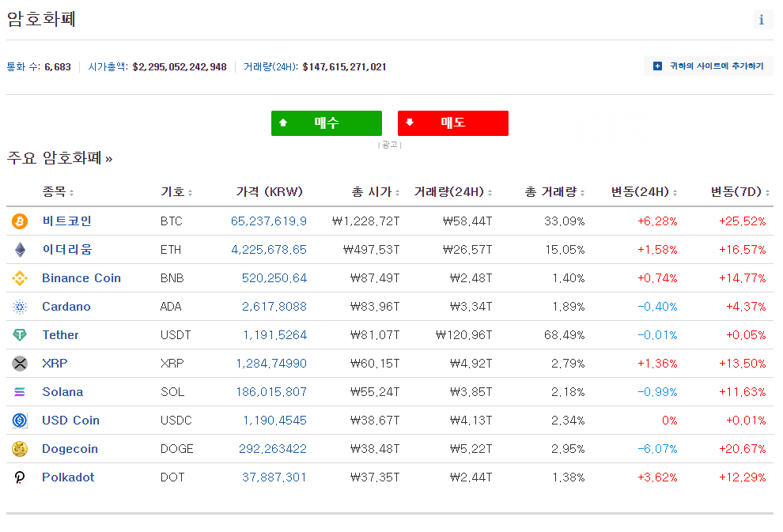Click Bitcoin market cap ₩1,228.72T
783x532 pixels.
tap(365, 221)
